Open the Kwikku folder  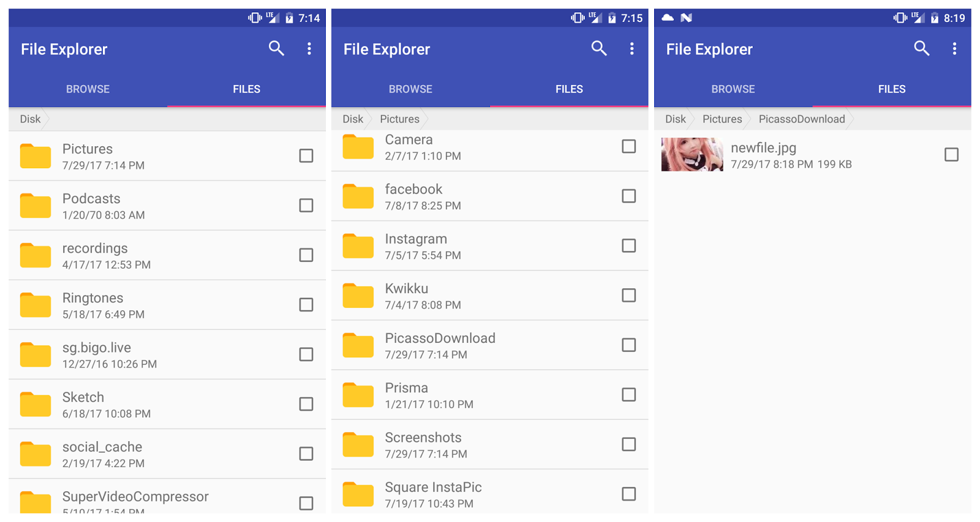406,296
